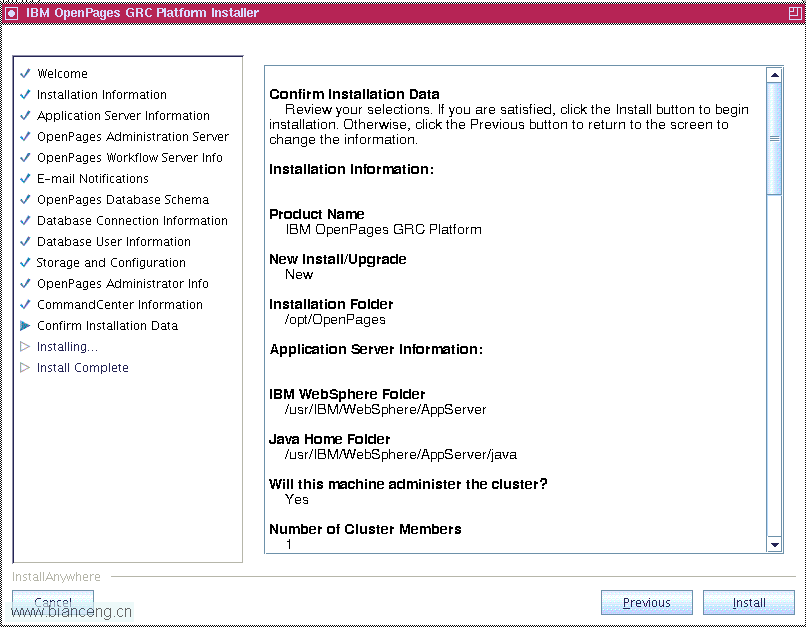
Task: Click the checkmark beside CommandCenter Information
Action: tap(25, 305)
